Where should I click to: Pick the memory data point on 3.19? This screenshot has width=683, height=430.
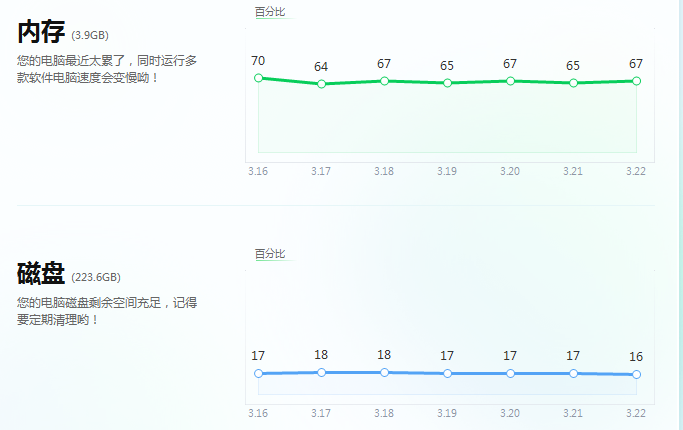coord(447,83)
